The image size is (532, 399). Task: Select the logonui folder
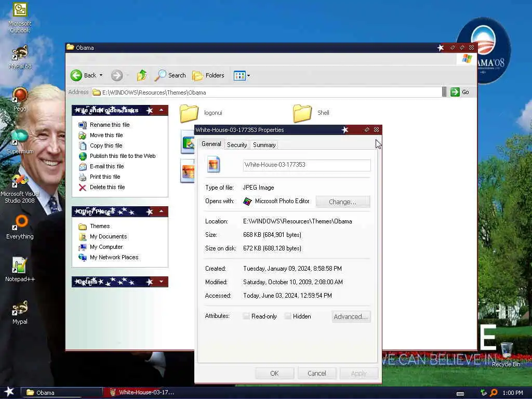point(201,113)
